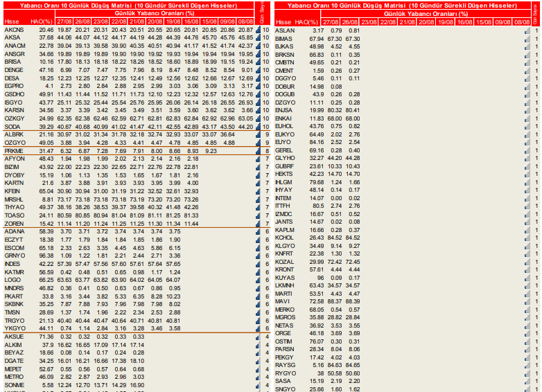Select the 'HAO(%)' header in left table
The height and width of the screenshot is (392, 542).
(42, 21)
